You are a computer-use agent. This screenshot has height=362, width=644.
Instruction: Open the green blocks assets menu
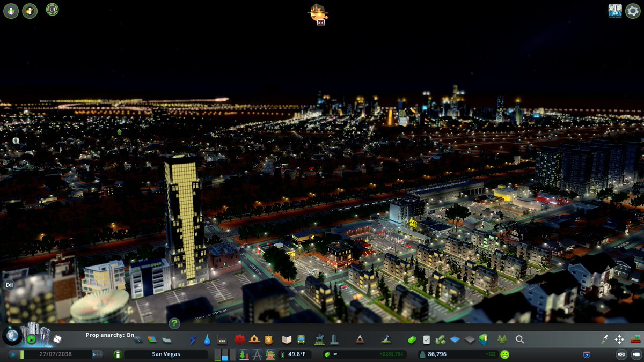pos(441,339)
